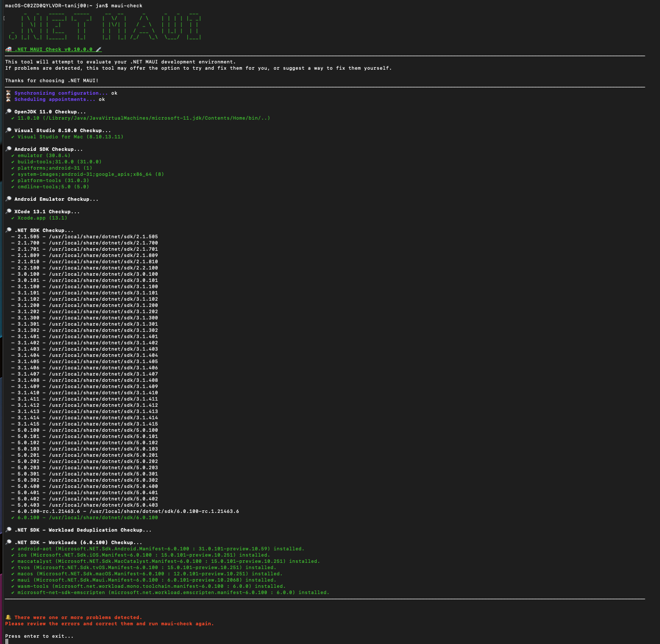The width and height of the screenshot is (660, 644).
Task: Click the SDK 3.1.405 path line
Action: 85,362
